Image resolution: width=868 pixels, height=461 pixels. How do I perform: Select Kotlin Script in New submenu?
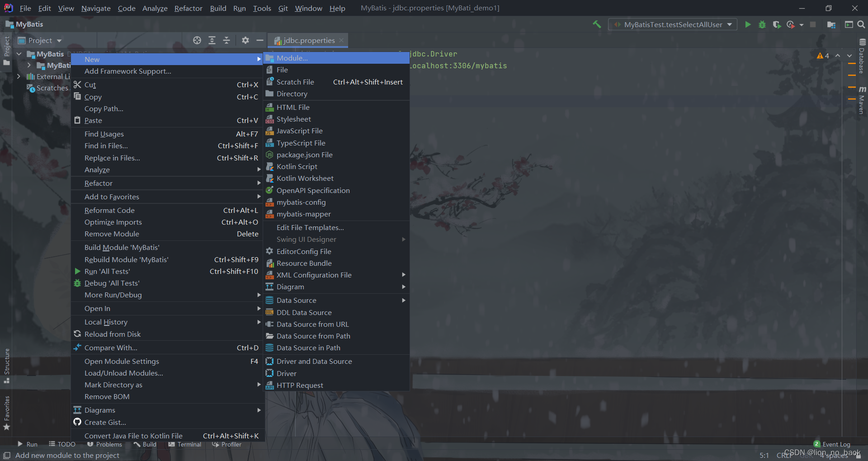336,166
